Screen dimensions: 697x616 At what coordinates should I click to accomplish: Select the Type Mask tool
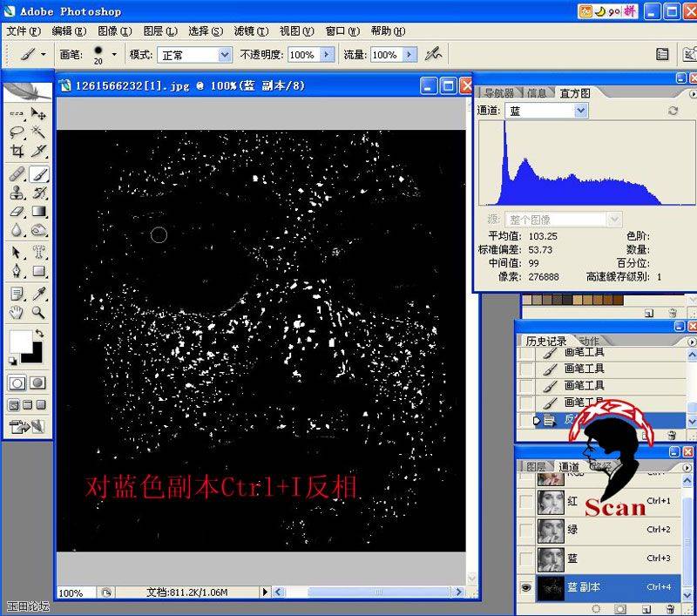click(x=38, y=253)
